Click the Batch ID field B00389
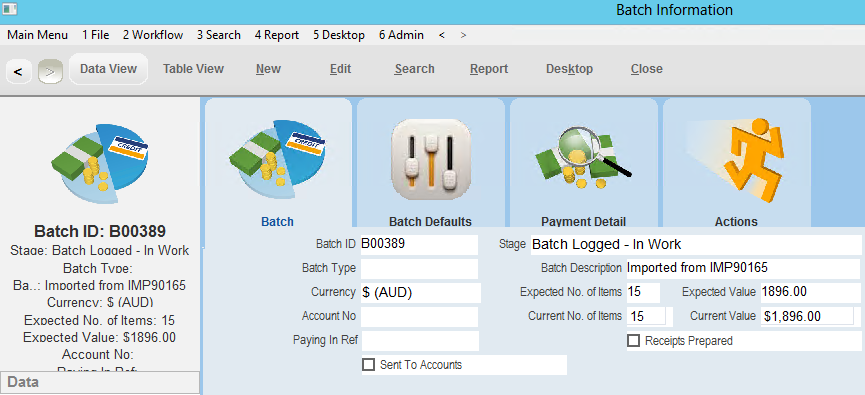Screen dimensions: 865x395 click(x=419, y=244)
